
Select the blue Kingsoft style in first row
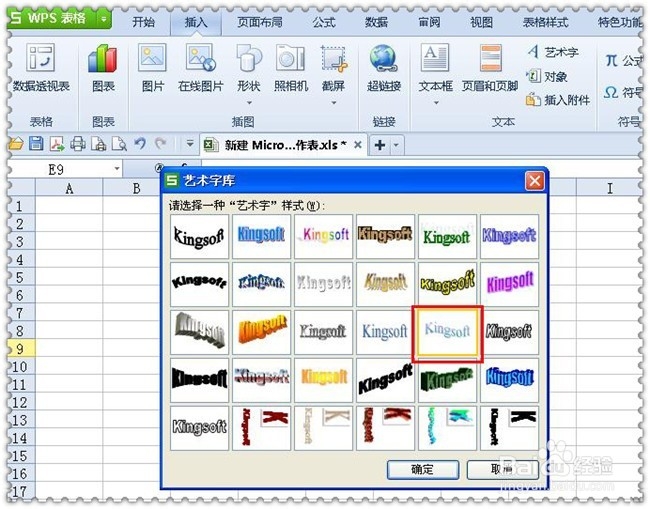tap(261, 236)
